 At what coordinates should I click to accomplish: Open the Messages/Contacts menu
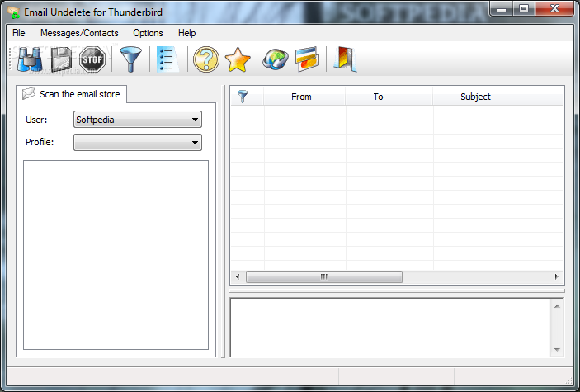[79, 33]
